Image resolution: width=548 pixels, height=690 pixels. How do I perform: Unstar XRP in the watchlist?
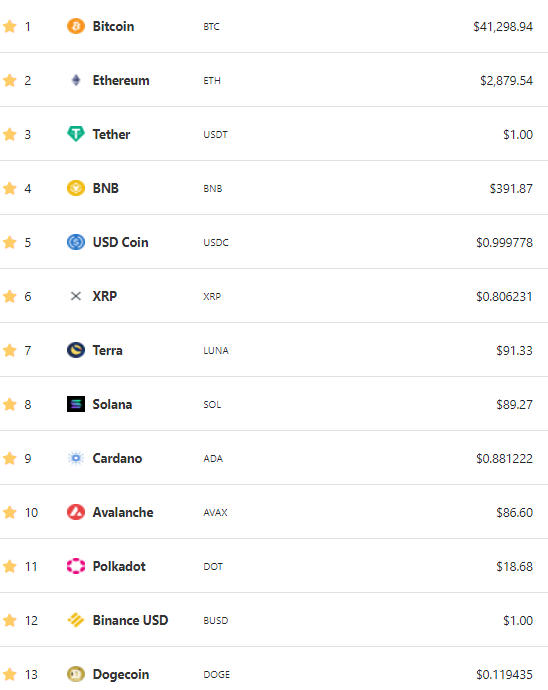[x=10, y=296]
